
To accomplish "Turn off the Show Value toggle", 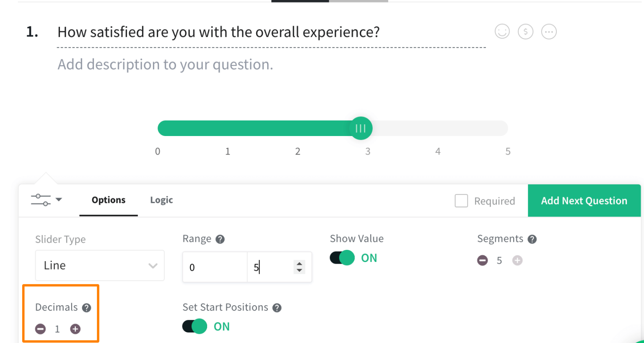I will pyautogui.click(x=342, y=258).
